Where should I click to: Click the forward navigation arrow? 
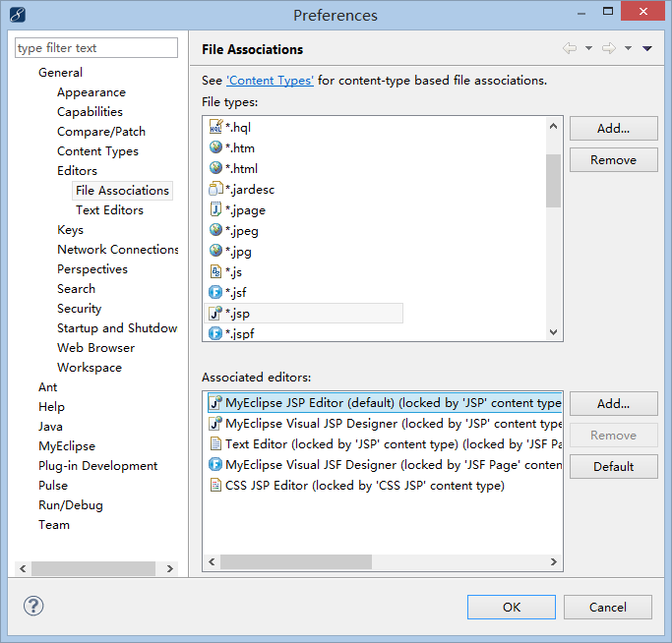pos(609,48)
